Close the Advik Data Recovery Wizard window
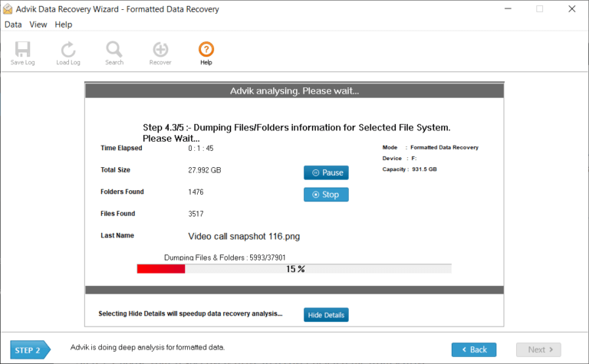The width and height of the screenshot is (589, 364). tap(573, 9)
